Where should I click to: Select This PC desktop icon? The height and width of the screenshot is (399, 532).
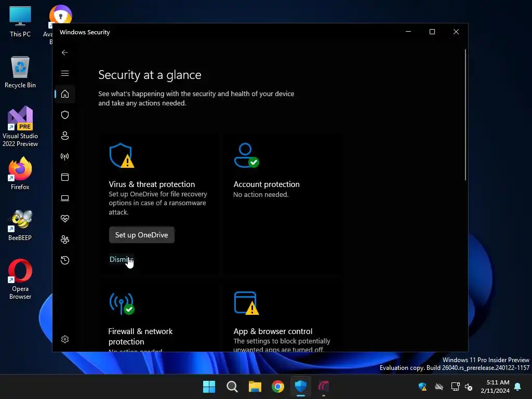(x=20, y=21)
